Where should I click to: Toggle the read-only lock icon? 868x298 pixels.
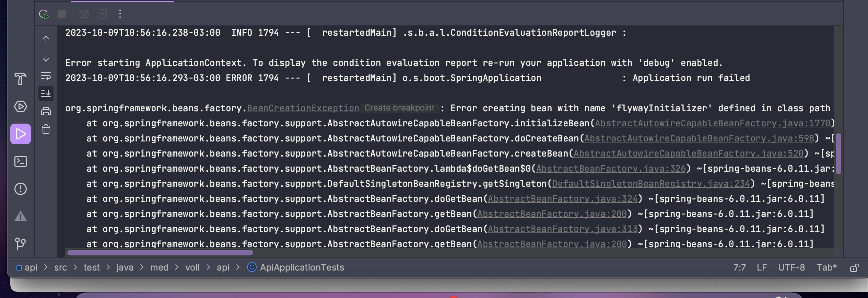point(854,268)
